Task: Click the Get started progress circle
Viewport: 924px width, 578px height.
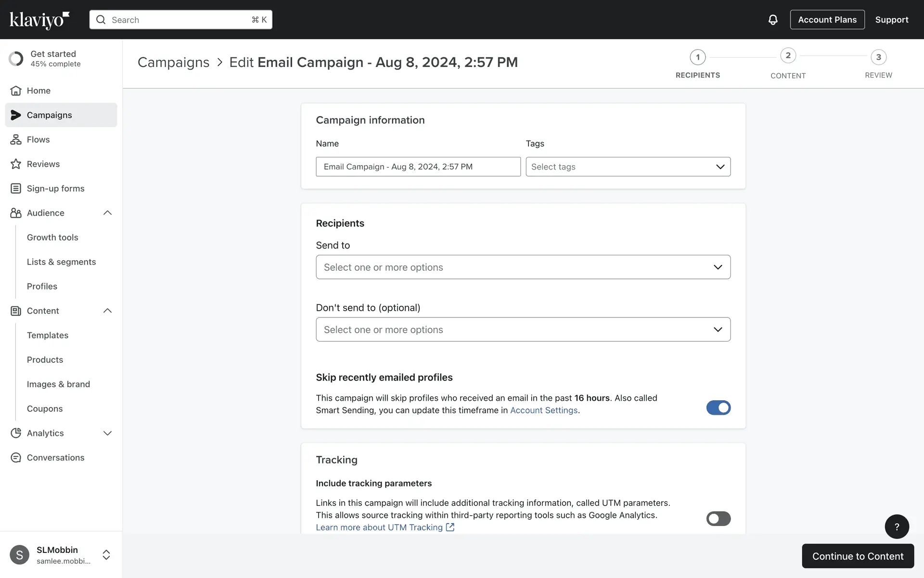Action: (x=16, y=59)
